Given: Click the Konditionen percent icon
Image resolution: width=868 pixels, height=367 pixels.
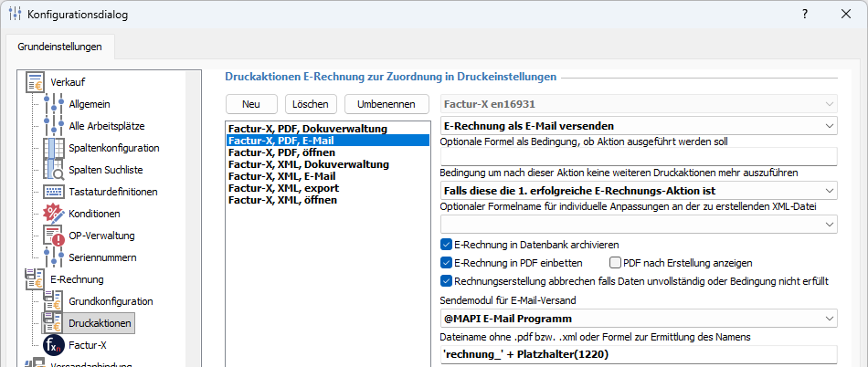Looking at the screenshot, I should [x=54, y=214].
